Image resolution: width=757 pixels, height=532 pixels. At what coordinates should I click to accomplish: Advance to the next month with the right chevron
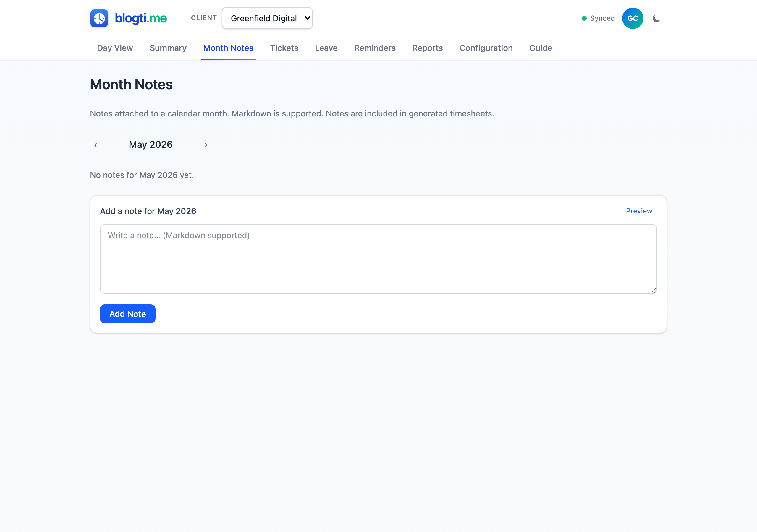point(206,145)
